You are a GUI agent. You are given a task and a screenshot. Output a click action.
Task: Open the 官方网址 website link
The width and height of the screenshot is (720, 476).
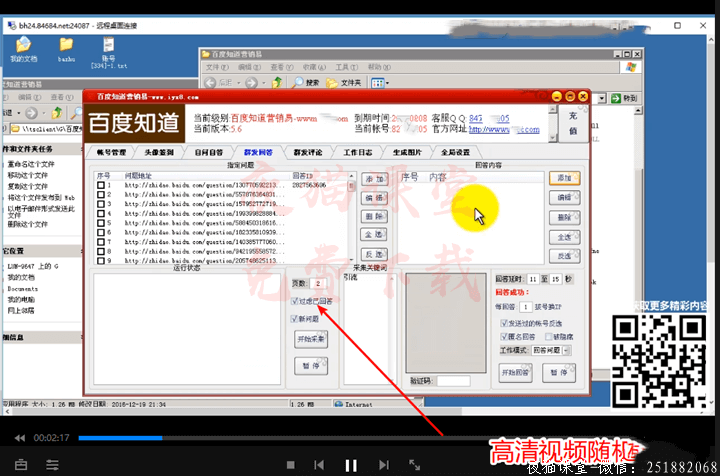pyautogui.click(x=504, y=129)
